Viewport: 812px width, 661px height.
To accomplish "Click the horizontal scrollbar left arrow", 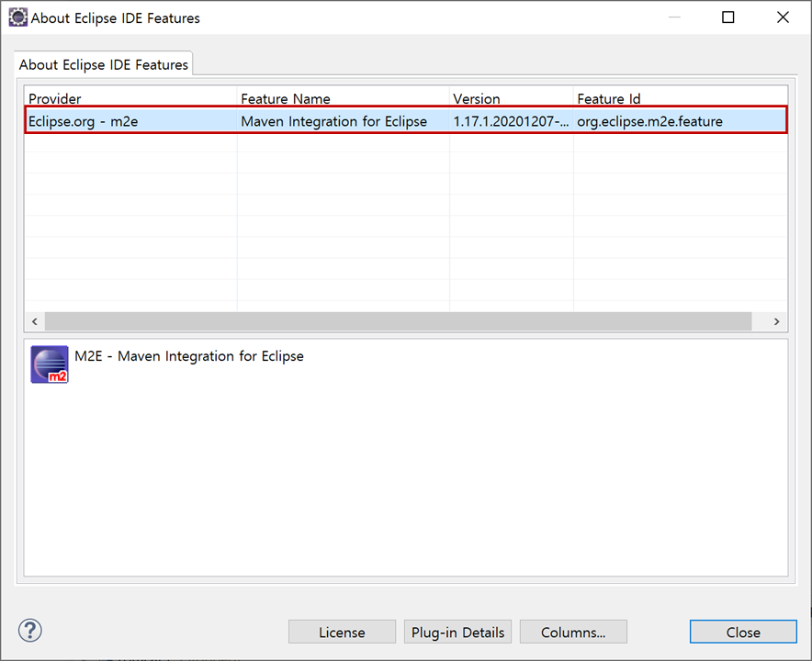I will pos(35,321).
